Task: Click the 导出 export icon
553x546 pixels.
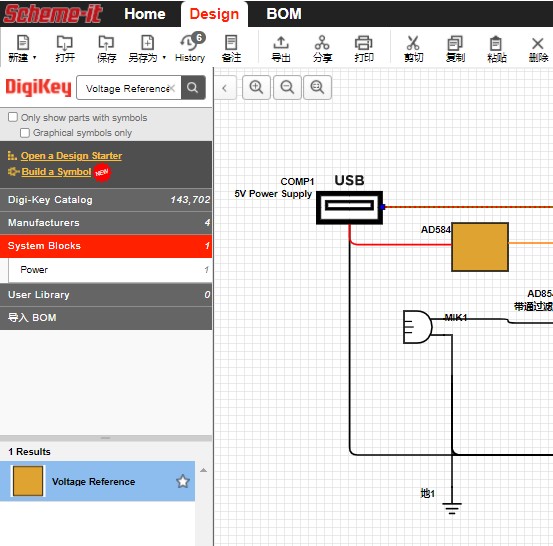Action: 281,43
